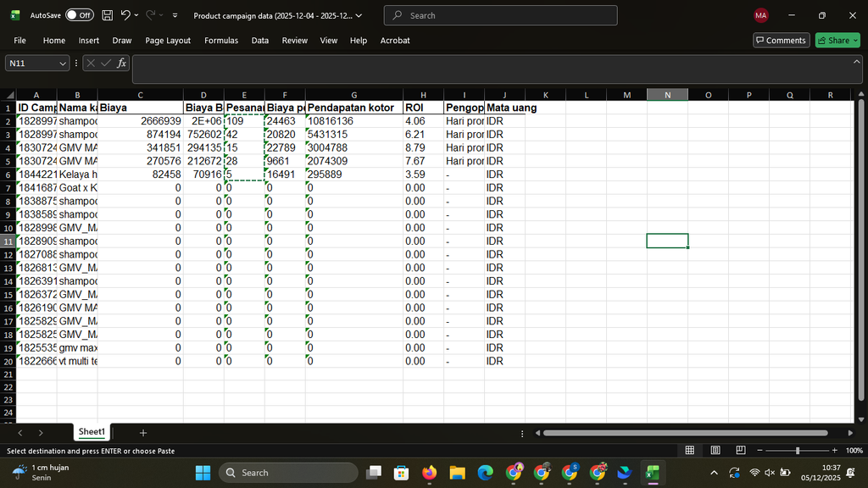Click inside the formula bar input

[492, 69]
